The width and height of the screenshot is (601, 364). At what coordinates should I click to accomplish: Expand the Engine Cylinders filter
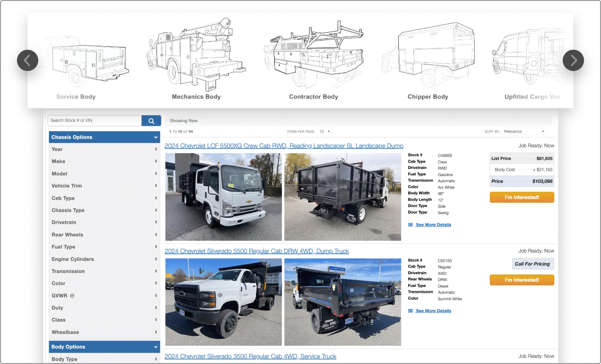(104, 259)
